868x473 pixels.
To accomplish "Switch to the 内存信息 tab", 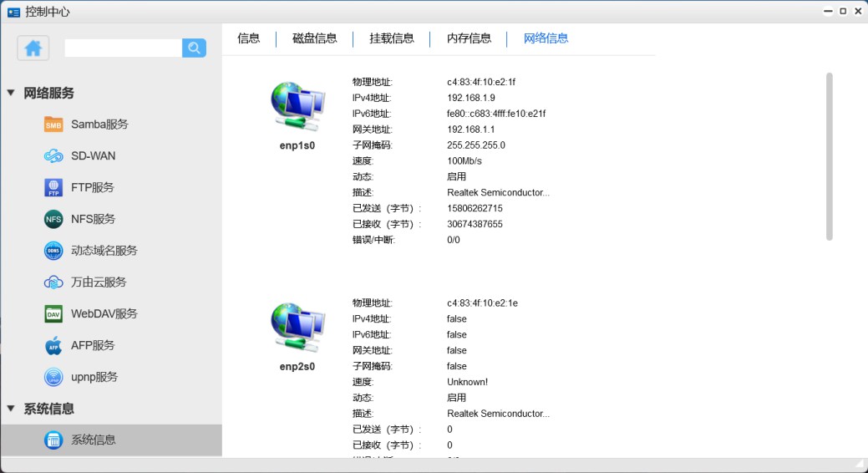I will 469,38.
